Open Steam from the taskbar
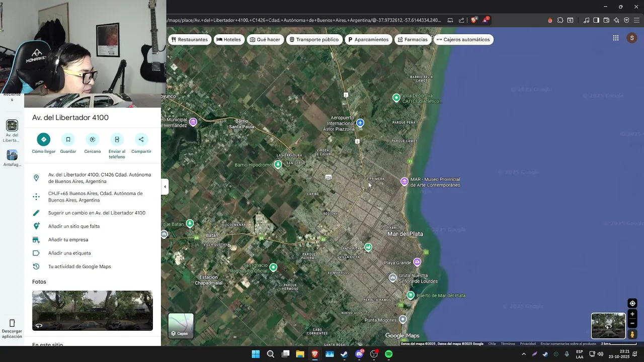 (344, 354)
